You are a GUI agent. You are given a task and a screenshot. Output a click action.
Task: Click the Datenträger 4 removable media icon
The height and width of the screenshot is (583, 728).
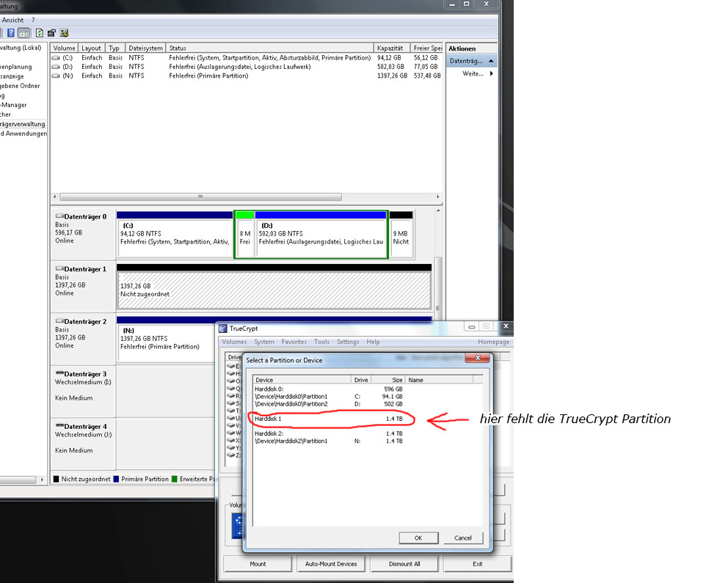[x=59, y=426]
